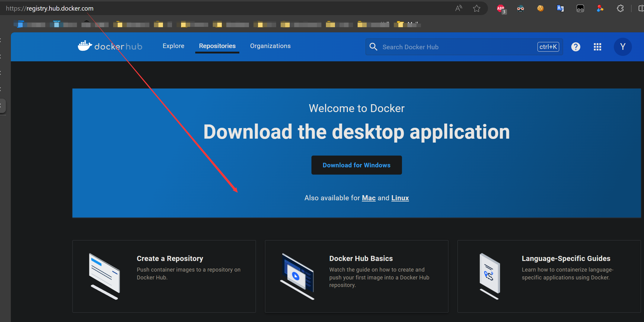Open the colorful dots extension icon
The image size is (644, 322).
tap(600, 8)
